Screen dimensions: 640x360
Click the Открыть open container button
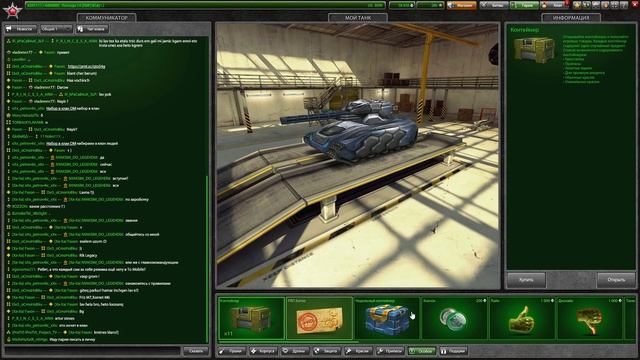[616, 280]
